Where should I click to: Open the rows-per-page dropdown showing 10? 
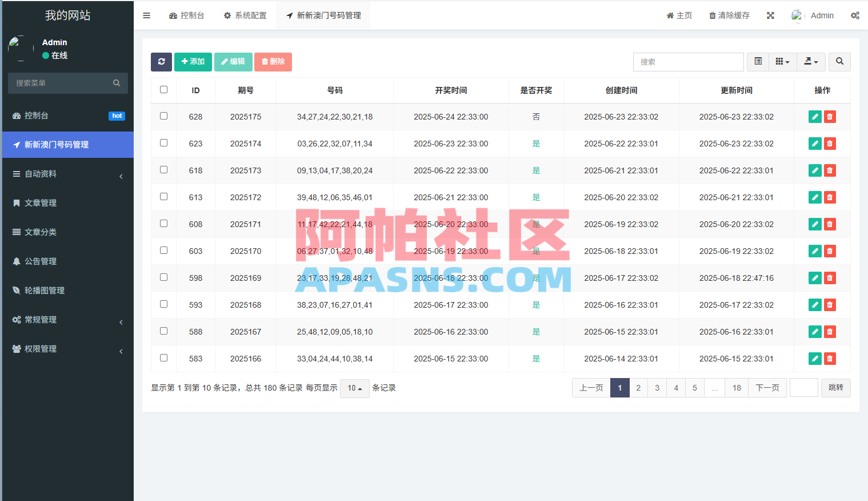(x=355, y=388)
